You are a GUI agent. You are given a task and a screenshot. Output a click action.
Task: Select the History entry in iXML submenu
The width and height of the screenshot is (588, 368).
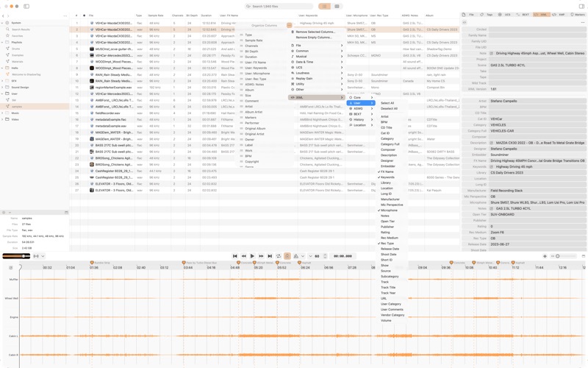click(x=361, y=119)
